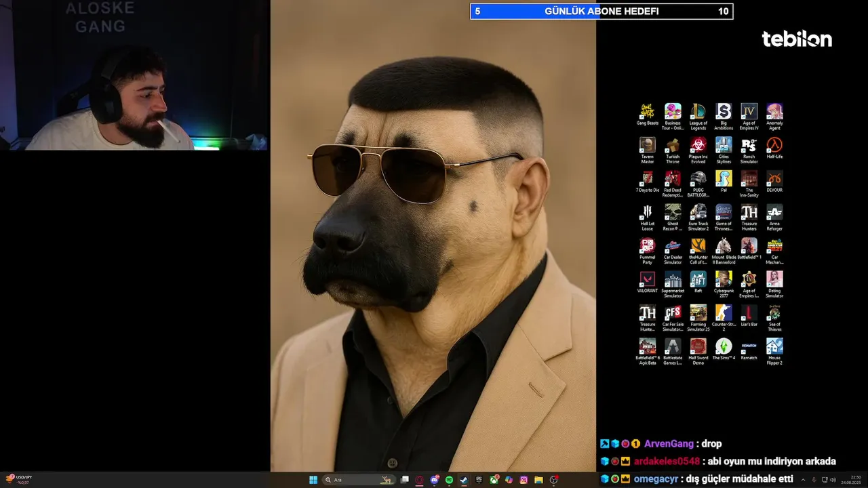Open Task View on the taskbar
This screenshot has width=868, height=488.
pyautogui.click(x=405, y=480)
